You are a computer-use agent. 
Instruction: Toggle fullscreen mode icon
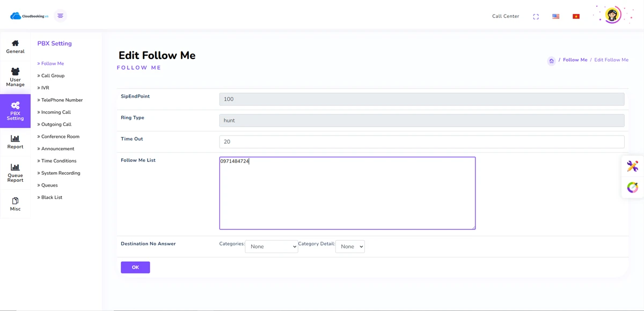click(536, 17)
